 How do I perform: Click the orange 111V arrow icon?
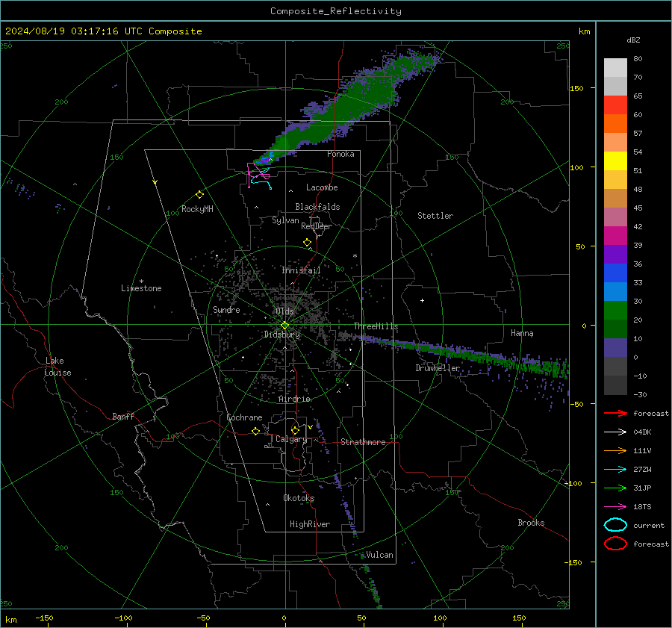(615, 450)
